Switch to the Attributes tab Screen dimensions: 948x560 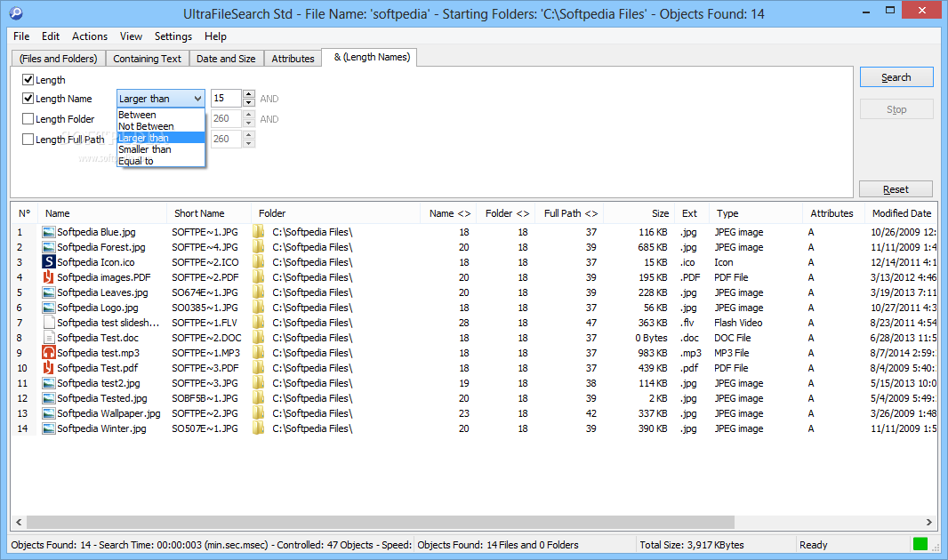coord(293,59)
